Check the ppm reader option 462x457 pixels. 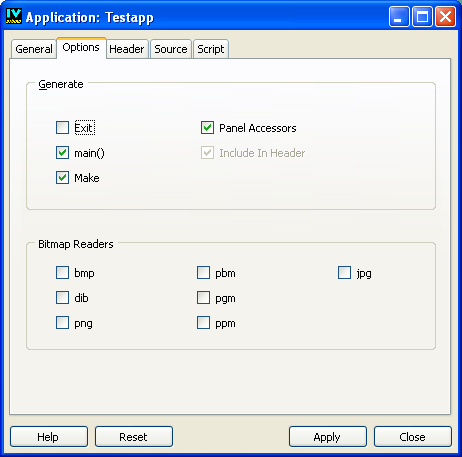click(203, 323)
